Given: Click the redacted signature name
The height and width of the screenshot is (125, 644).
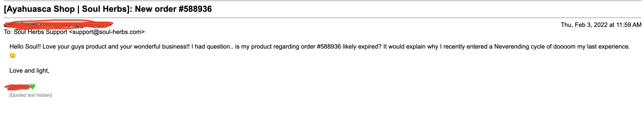Looking at the screenshot, I should pos(18,87).
